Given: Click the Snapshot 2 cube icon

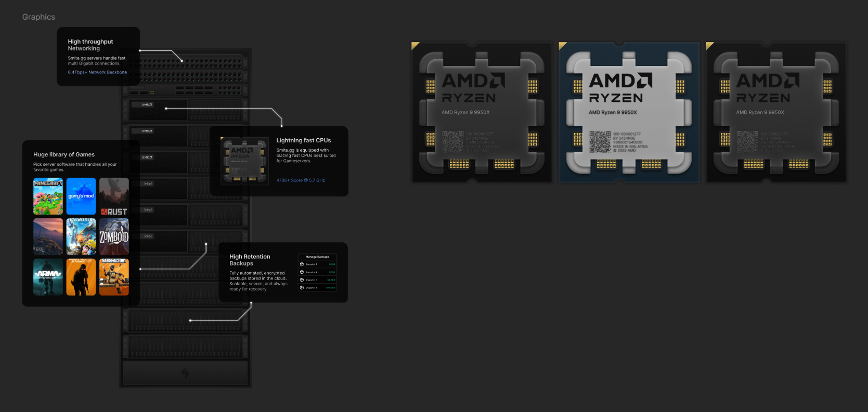Looking at the screenshot, I should point(302,272).
